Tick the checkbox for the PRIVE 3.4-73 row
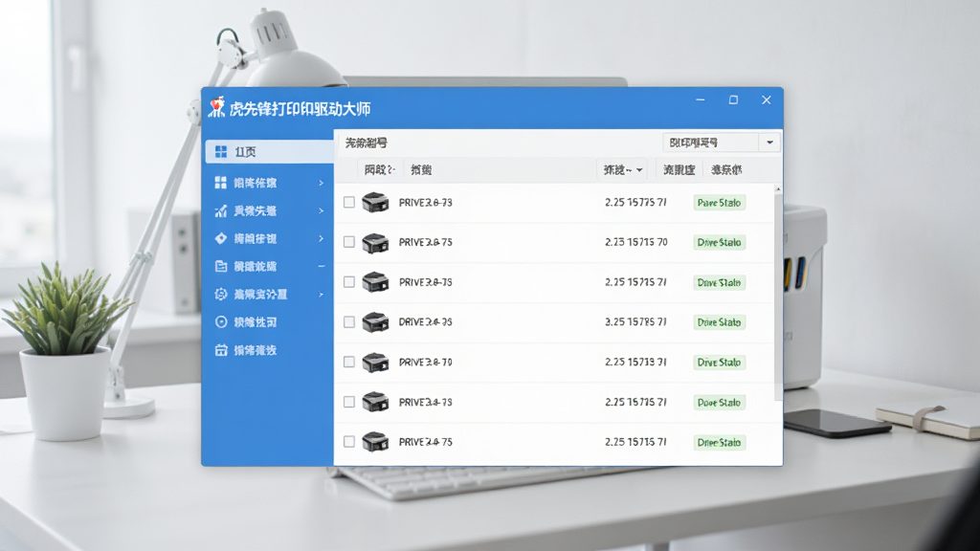This screenshot has height=551, width=980. coord(349,402)
